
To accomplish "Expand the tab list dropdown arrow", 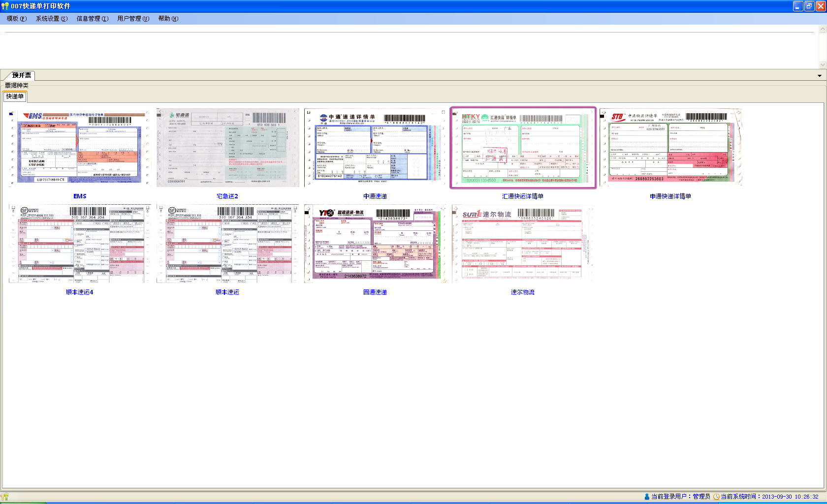I will (820, 76).
